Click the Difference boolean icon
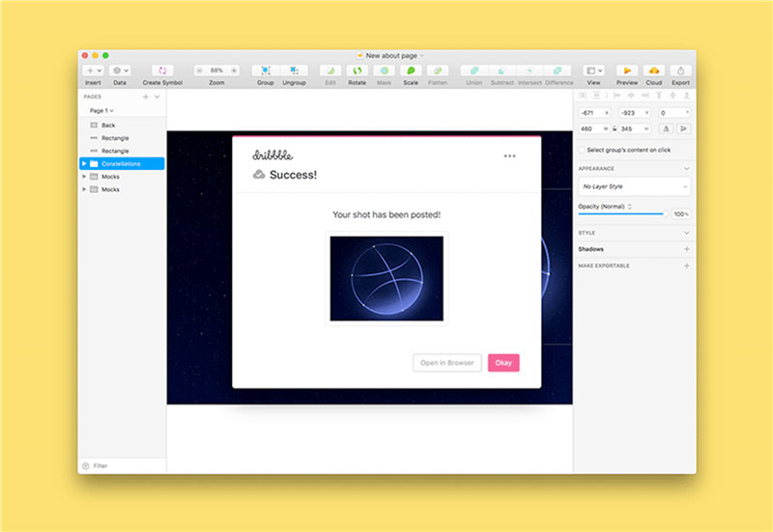 coord(558,70)
